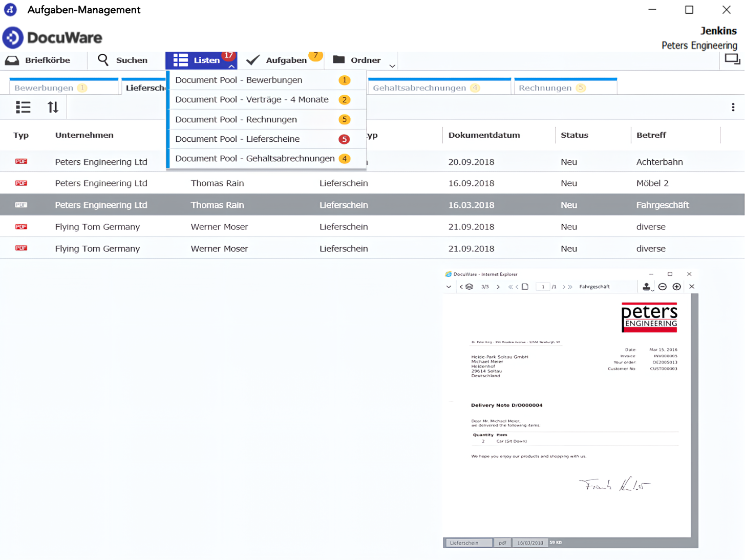Go to next document in viewer
The width and height of the screenshot is (745, 560).
pyautogui.click(x=498, y=287)
